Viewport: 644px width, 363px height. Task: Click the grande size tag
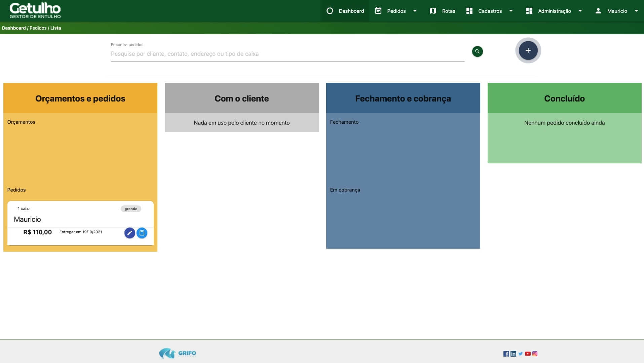[x=131, y=209]
